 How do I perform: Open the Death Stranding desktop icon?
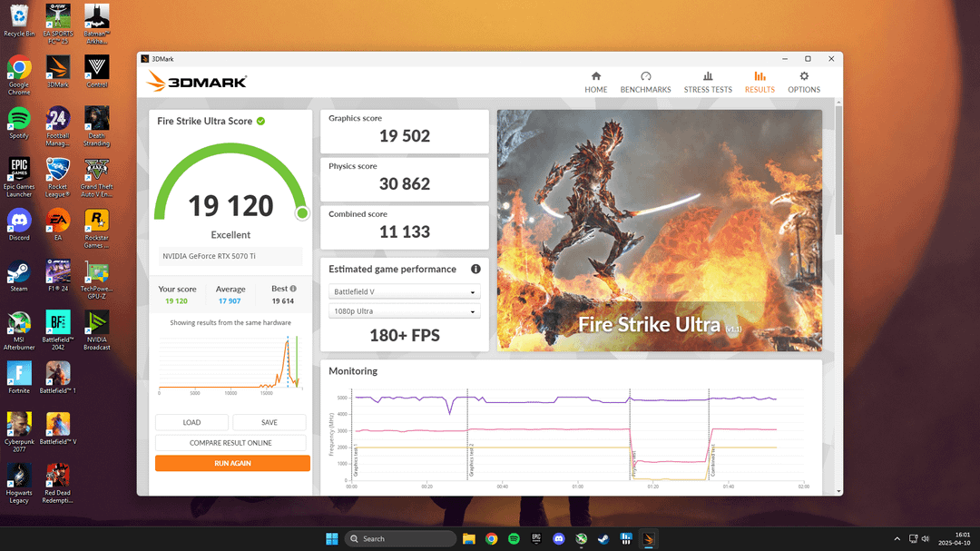coord(96,126)
